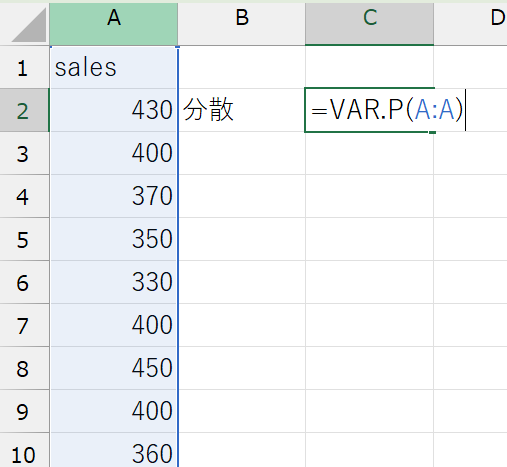Select column B header
This screenshot has height=467, width=507.
(242, 24)
